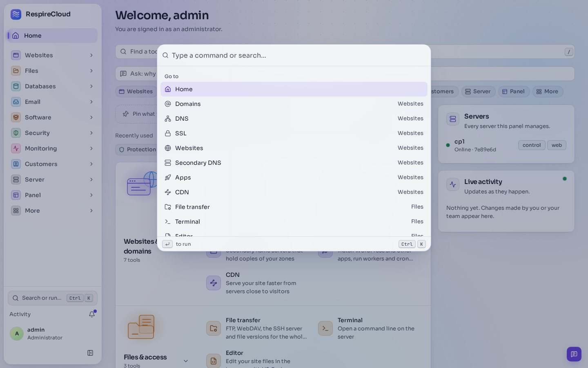Image resolution: width=588 pixels, height=368 pixels.
Task: Choose File transfer in the command palette
Action: [294, 207]
